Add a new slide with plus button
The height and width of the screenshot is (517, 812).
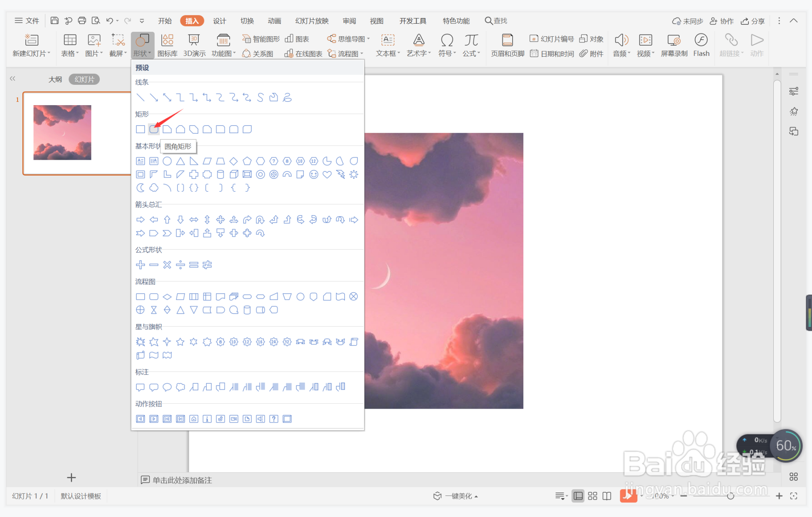coord(71,477)
